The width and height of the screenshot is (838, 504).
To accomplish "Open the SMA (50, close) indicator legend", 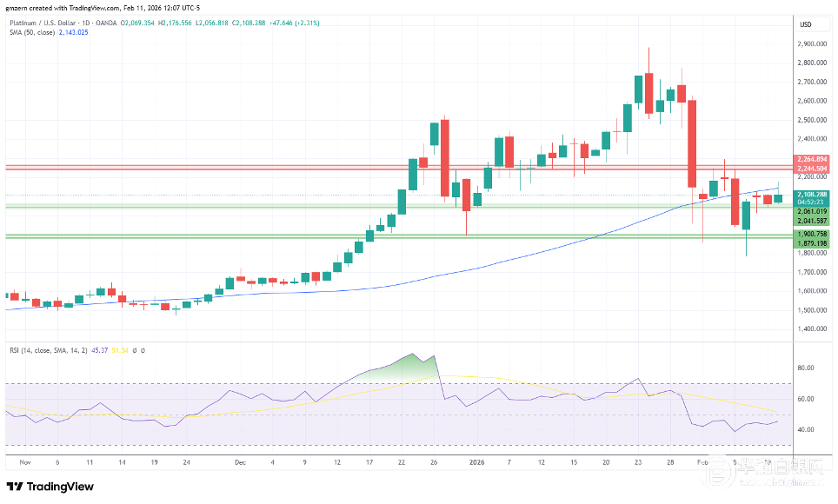I will coord(32,34).
